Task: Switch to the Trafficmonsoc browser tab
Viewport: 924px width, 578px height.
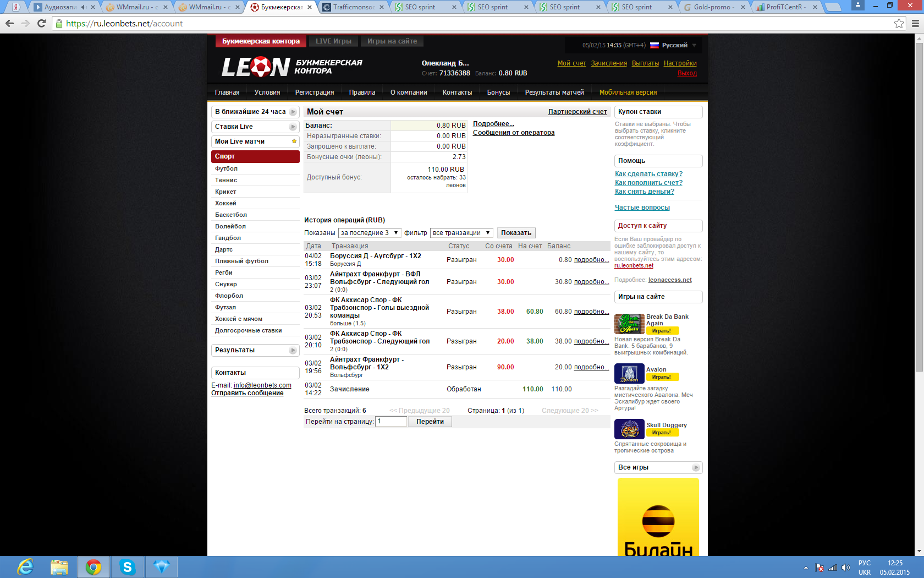Action: point(354,7)
